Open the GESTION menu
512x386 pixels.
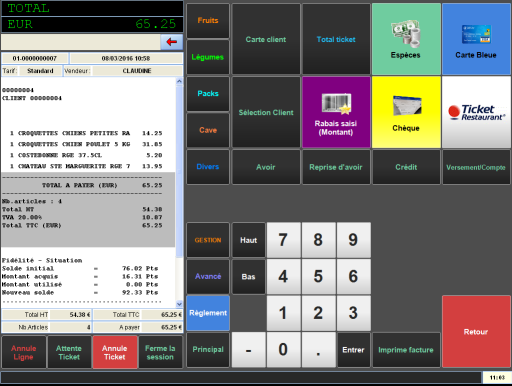pyautogui.click(x=208, y=240)
